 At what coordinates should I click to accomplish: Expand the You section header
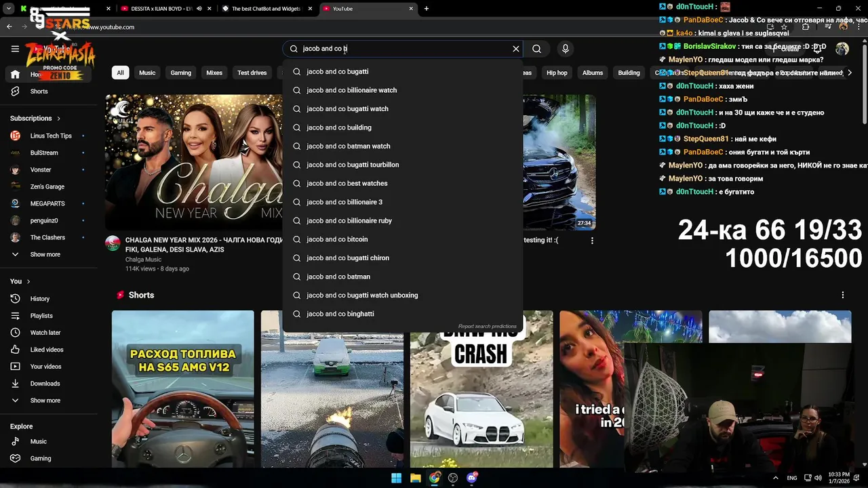coord(20,281)
